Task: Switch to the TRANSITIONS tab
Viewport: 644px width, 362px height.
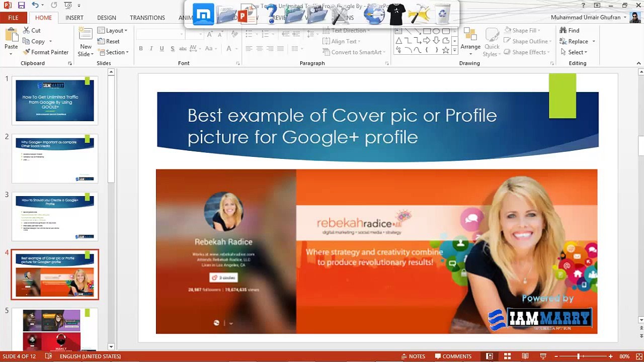Action: [x=147, y=18]
